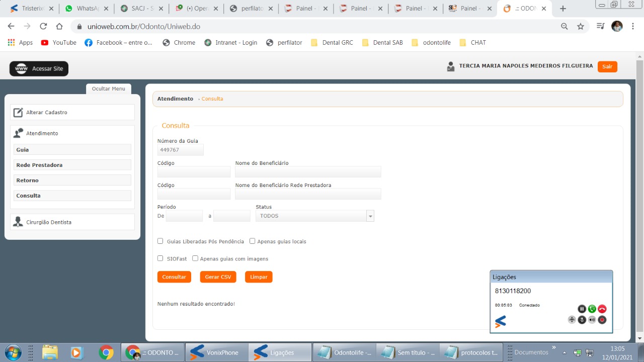Launch Windows Media Player from the taskbar
Screen dimensions: 644x362
click(x=77, y=352)
